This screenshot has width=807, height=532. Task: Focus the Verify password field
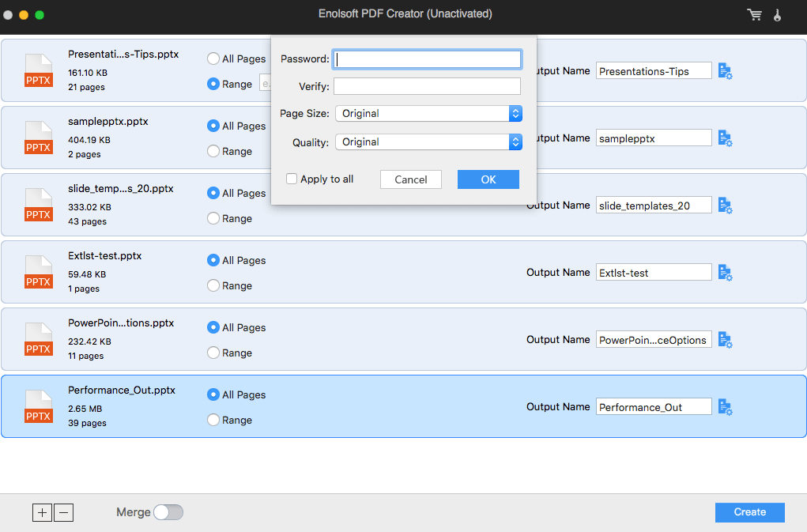coord(427,86)
